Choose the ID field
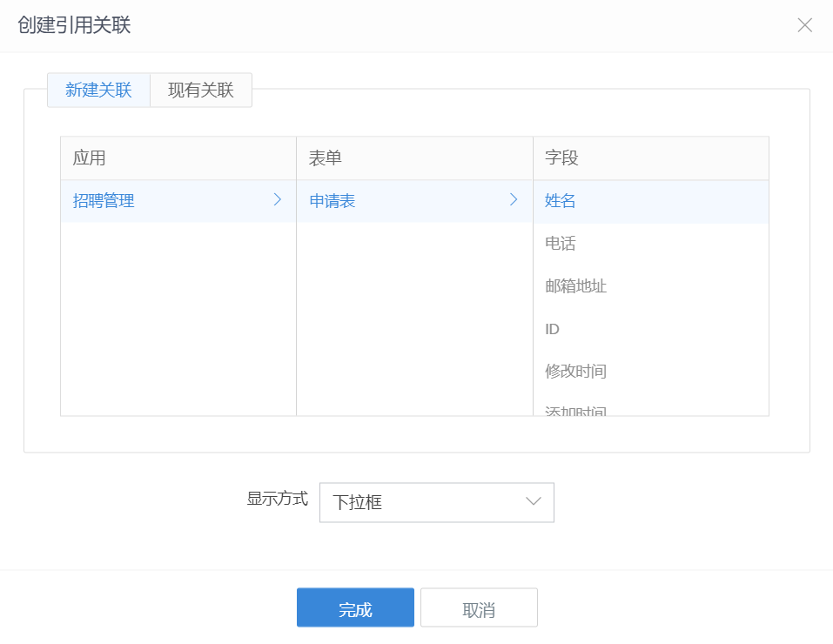Viewport: 833px width, 644px height. (553, 329)
